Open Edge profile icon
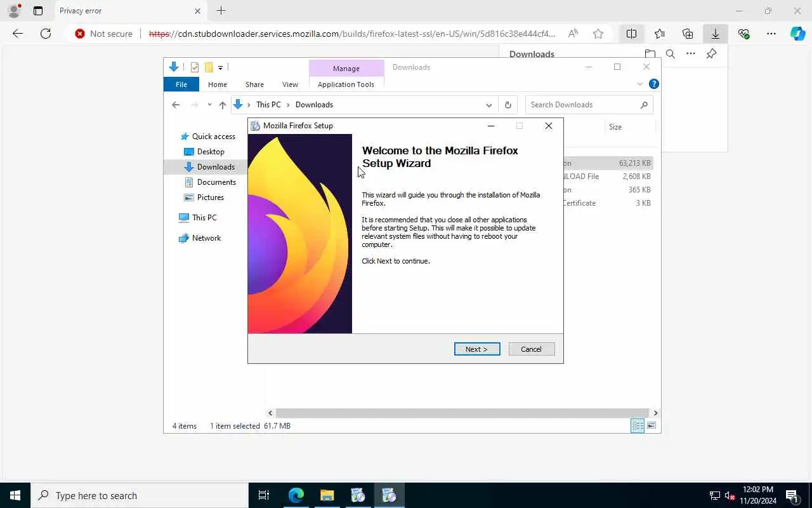The width and height of the screenshot is (812, 508). pos(14,11)
